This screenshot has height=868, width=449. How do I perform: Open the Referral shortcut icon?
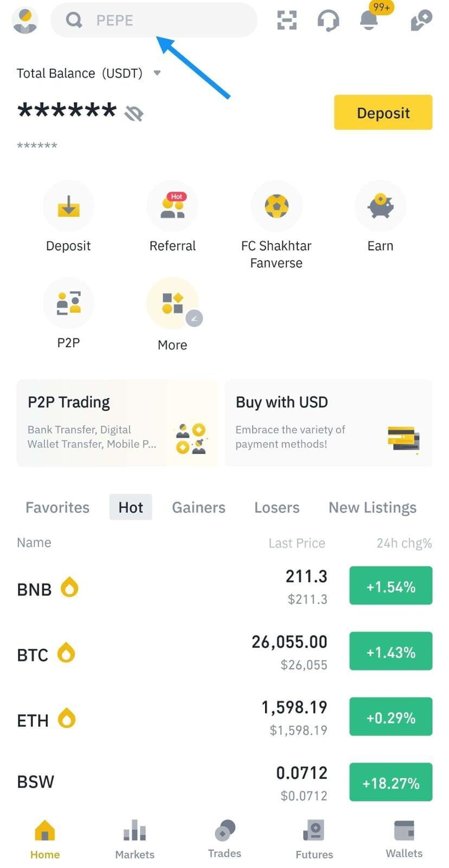(172, 206)
